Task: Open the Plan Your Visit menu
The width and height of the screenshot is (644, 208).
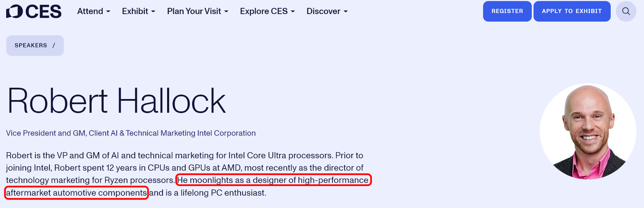Action: pos(194,11)
